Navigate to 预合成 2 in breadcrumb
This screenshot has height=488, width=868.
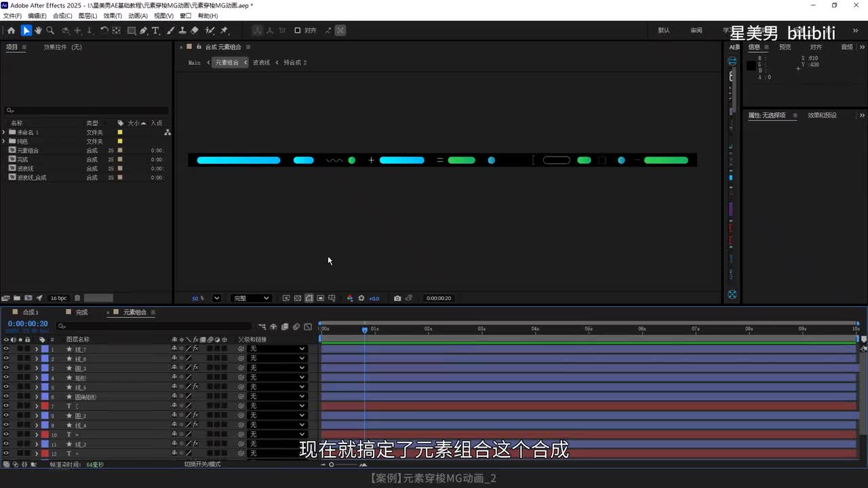[295, 62]
